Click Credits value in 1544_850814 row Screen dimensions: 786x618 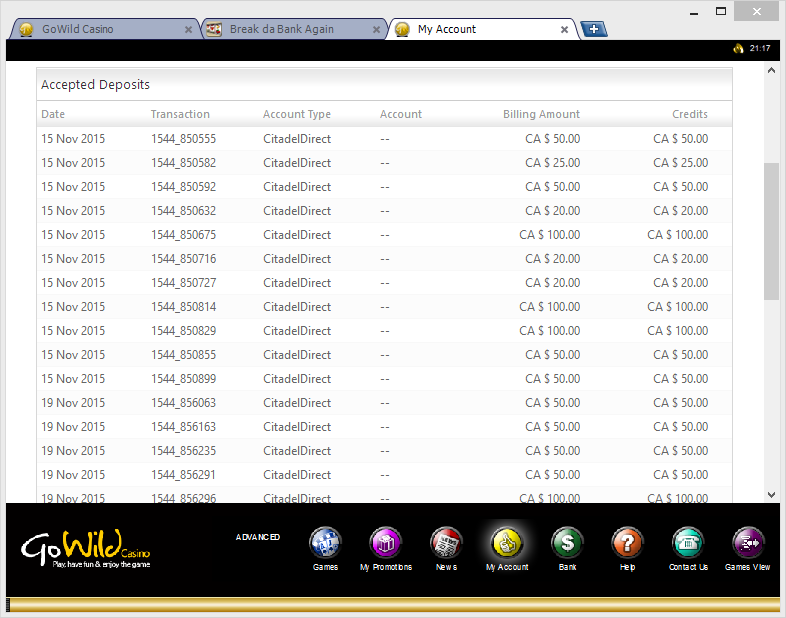click(x=678, y=307)
